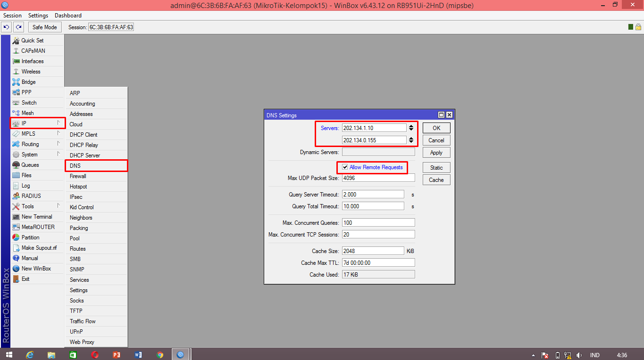This screenshot has width=644, height=360.
Task: Open the Session menu
Action: point(12,16)
